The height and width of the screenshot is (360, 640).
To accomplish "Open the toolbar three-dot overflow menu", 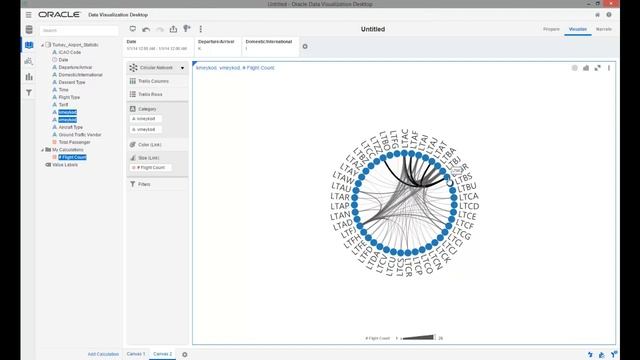I will [x=200, y=29].
